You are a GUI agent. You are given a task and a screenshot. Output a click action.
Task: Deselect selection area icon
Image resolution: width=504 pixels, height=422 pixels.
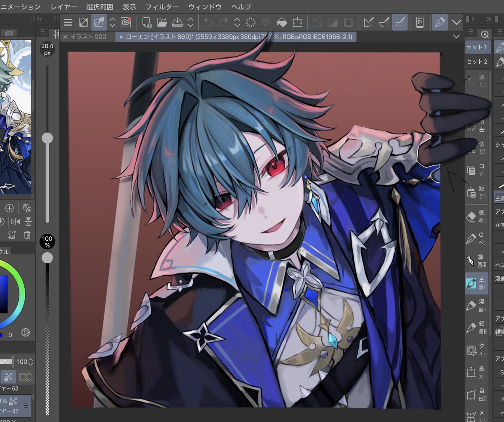[318, 22]
